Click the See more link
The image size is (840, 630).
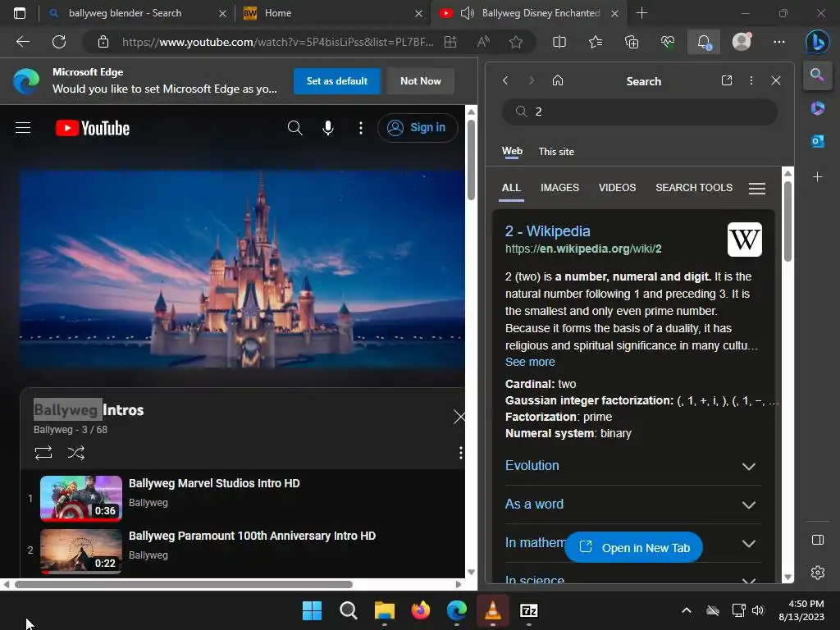530,362
